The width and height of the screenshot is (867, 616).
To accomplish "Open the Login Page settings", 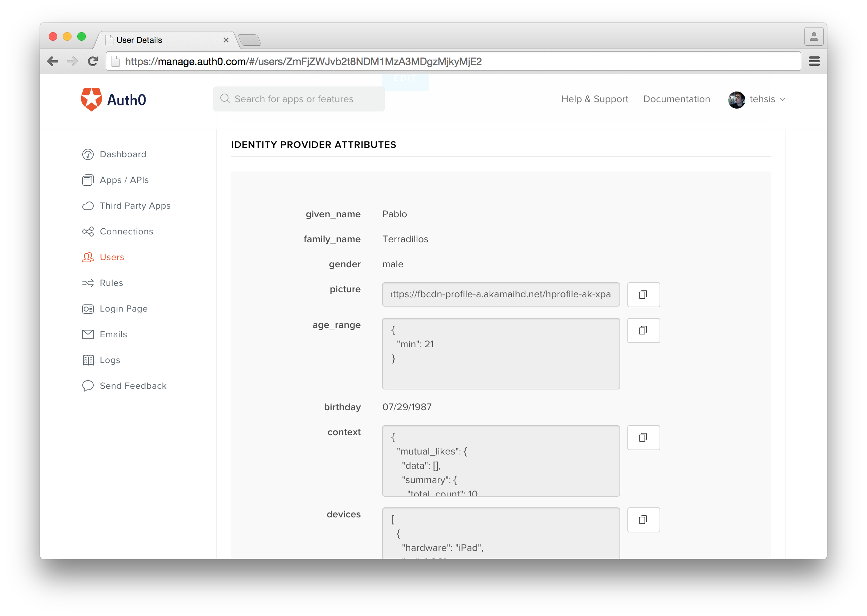I will 123,309.
